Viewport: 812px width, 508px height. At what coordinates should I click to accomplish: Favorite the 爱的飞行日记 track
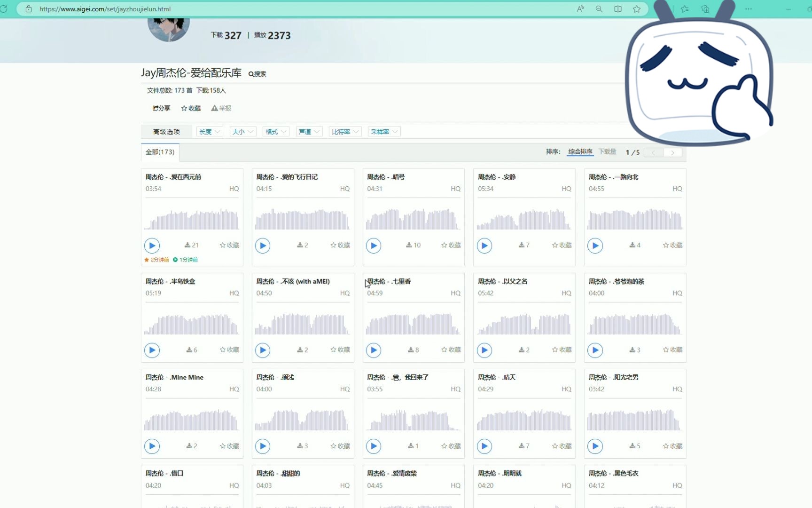[x=340, y=245]
